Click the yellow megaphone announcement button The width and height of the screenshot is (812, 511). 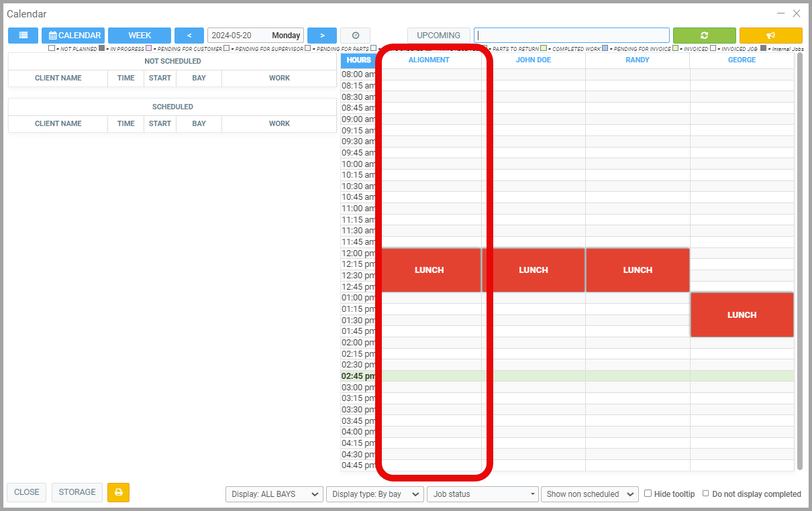[770, 36]
